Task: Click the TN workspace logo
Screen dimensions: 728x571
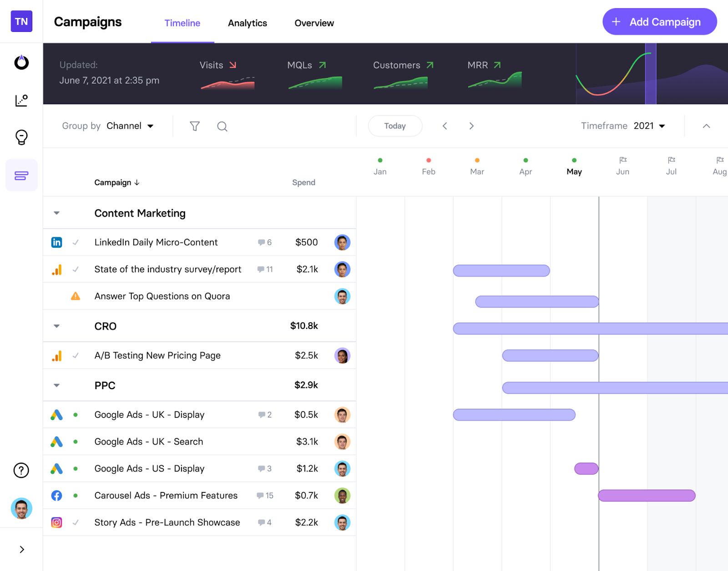Action: pos(21,21)
